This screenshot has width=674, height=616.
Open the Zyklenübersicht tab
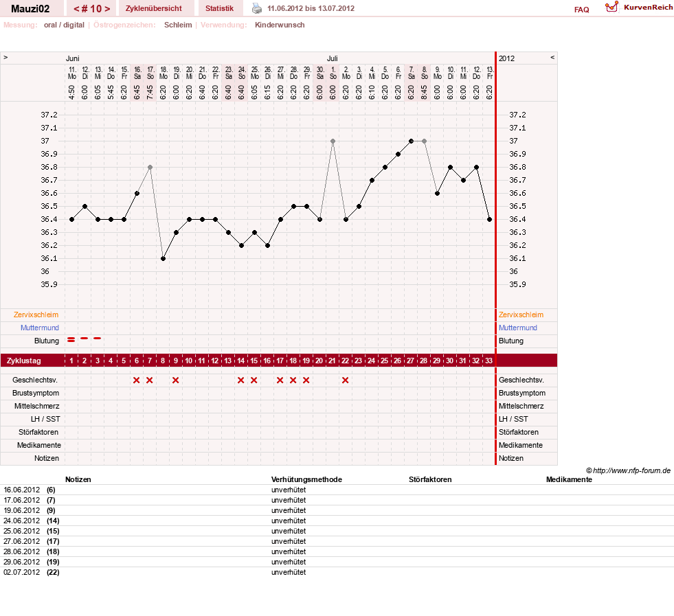pos(154,8)
